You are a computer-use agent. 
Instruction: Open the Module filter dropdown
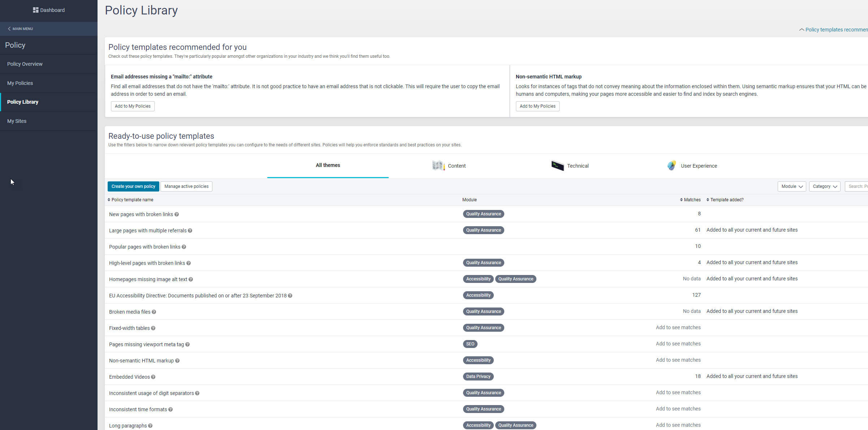(791, 186)
